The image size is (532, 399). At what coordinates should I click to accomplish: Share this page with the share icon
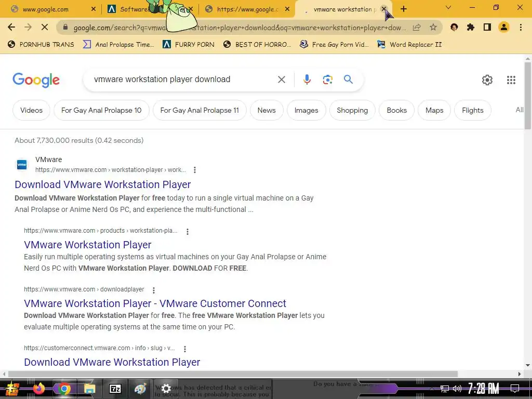click(417, 28)
